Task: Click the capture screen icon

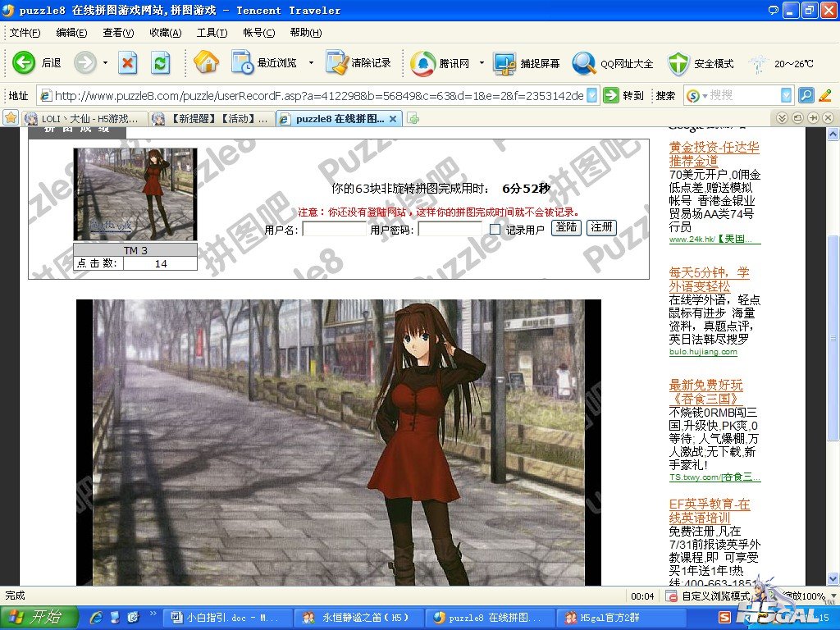Action: [x=505, y=62]
